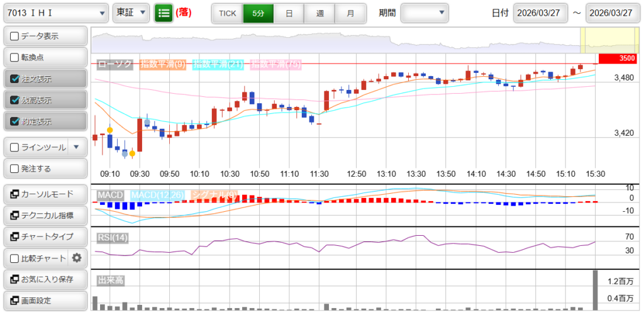644x315 pixels.
Task: Open 画面設定 screen settings
Action: click(44, 301)
